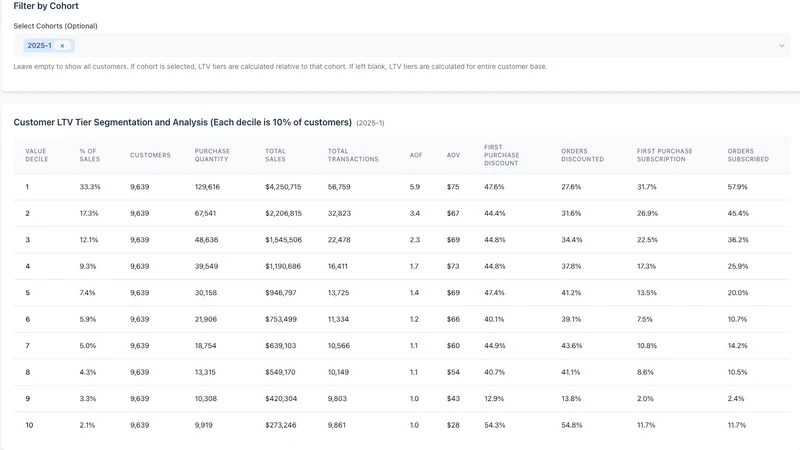Remove the 2025-1 cohort tag
Screen dimensions: 800x450
[x=62, y=45]
